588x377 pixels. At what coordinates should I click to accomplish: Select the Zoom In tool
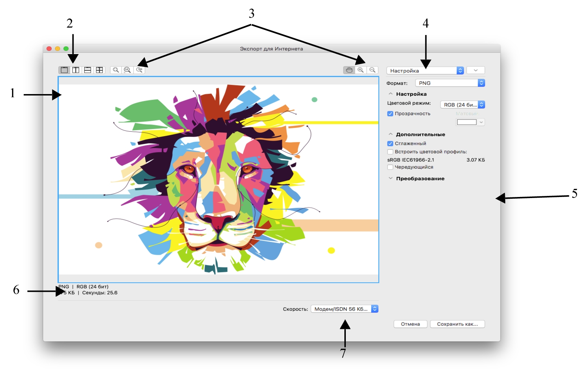361,70
